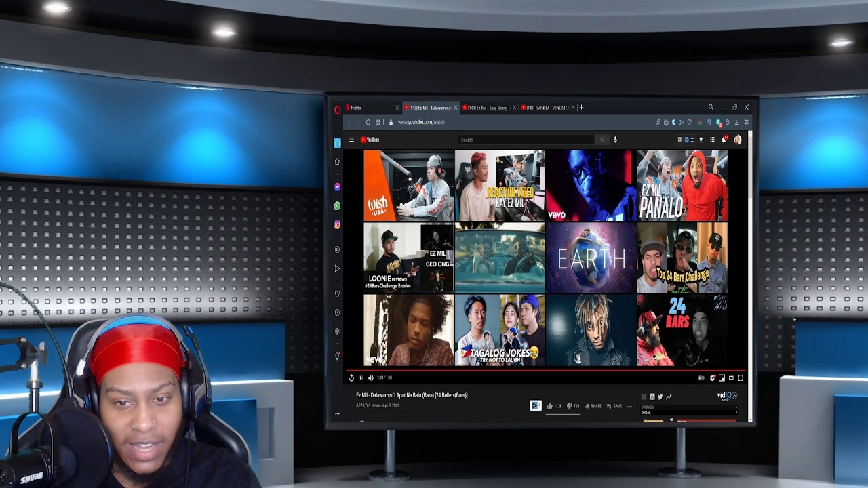Open WhatsApp in the Opera sidebar
This screenshot has width=868, height=488.
click(337, 206)
